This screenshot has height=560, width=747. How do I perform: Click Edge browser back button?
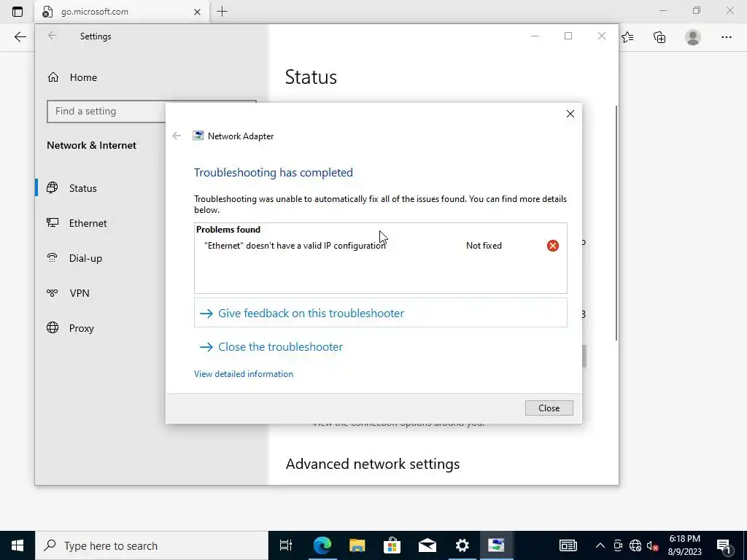20,37
